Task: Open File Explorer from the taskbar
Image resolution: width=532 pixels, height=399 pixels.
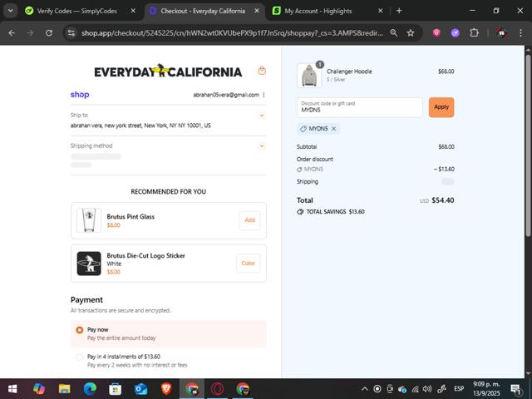Action: click(x=64, y=389)
